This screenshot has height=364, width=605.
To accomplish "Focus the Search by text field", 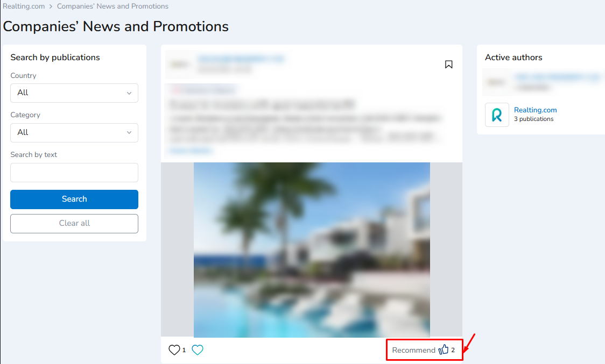I will (x=74, y=173).
